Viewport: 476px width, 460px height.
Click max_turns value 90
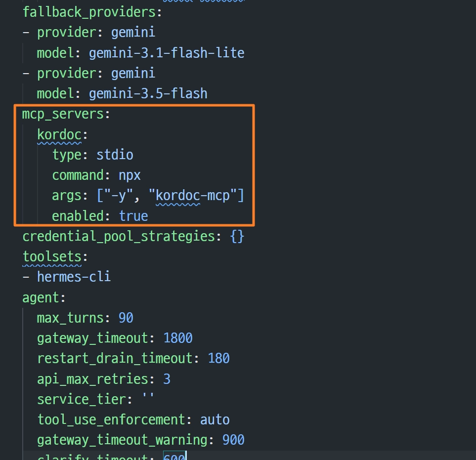126,318
